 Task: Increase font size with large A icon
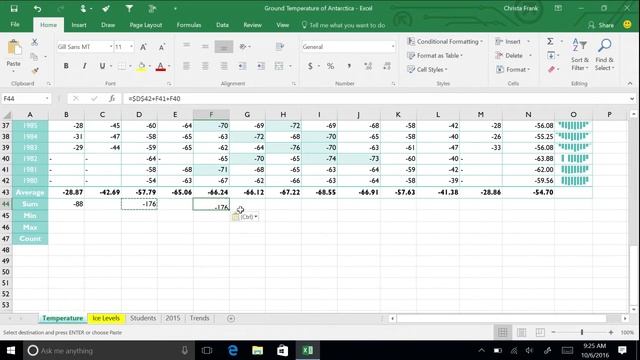click(x=144, y=47)
